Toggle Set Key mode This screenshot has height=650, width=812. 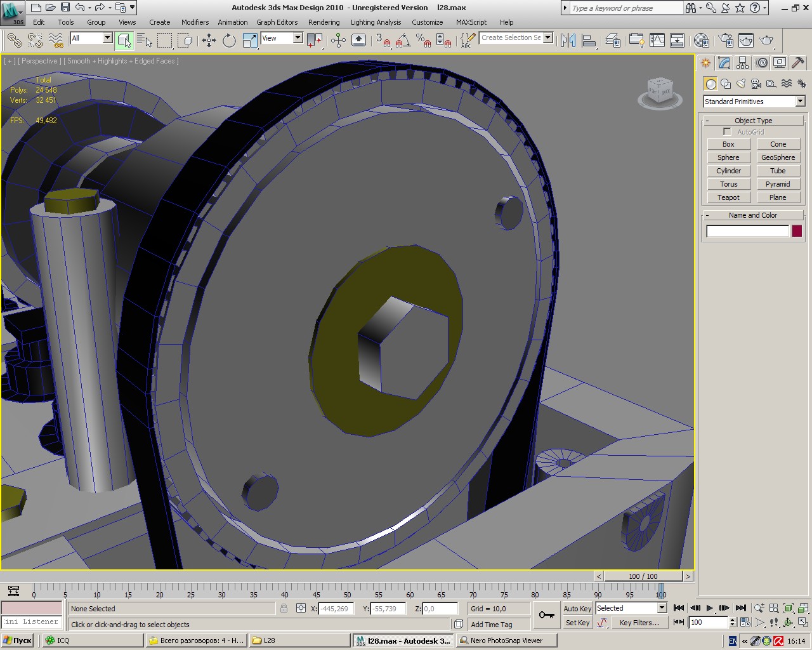pos(577,623)
